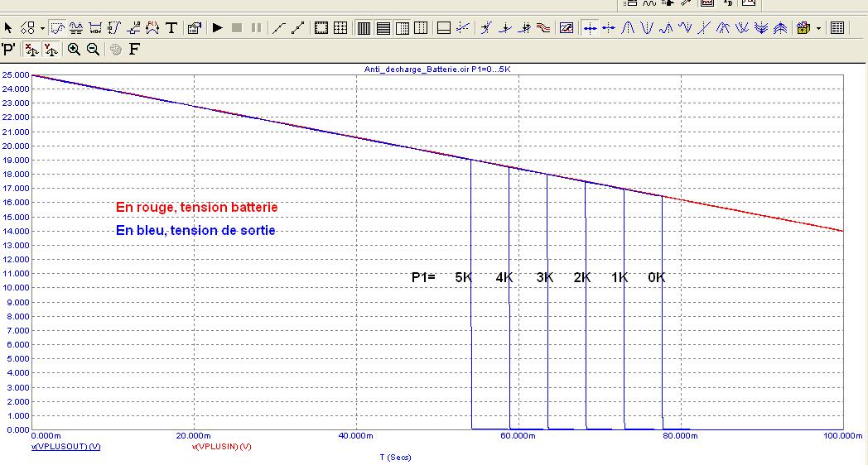Toggle X axis auto scale
The height and width of the screenshot is (465, 868).
pos(31,49)
